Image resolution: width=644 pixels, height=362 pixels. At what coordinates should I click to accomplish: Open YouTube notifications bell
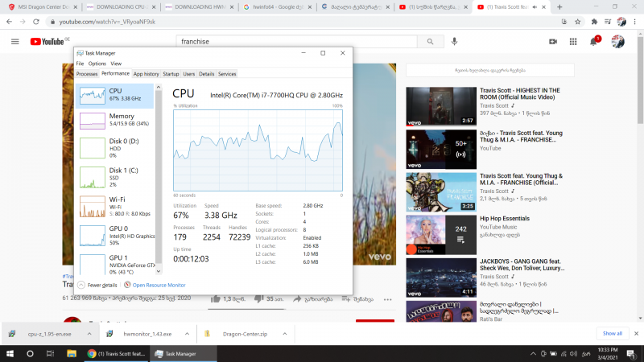coord(594,41)
